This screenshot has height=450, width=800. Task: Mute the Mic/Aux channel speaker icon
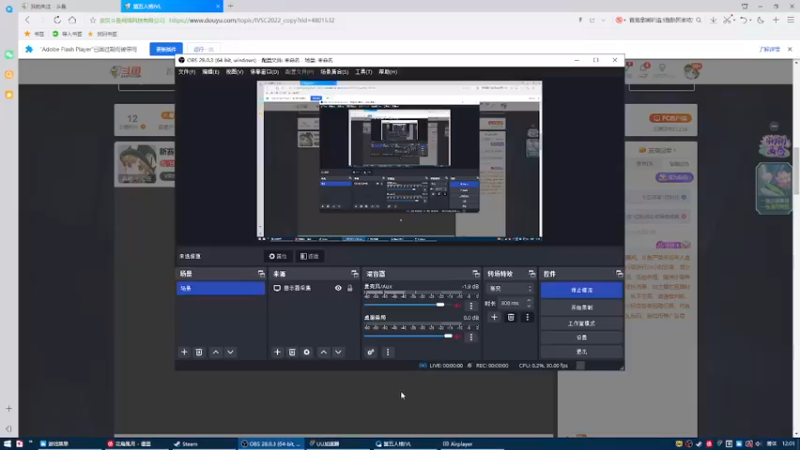click(458, 306)
